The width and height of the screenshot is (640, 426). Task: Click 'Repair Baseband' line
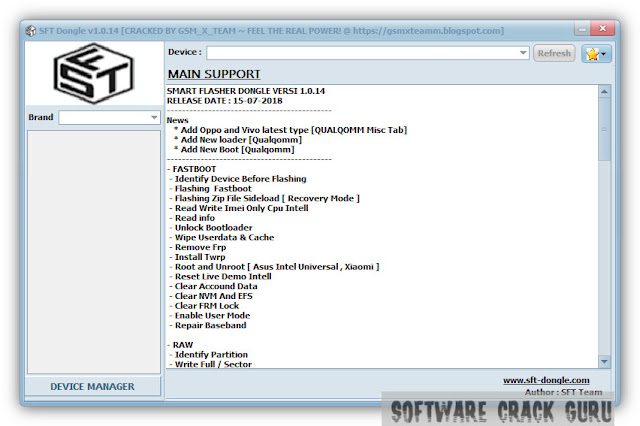pyautogui.click(x=211, y=326)
